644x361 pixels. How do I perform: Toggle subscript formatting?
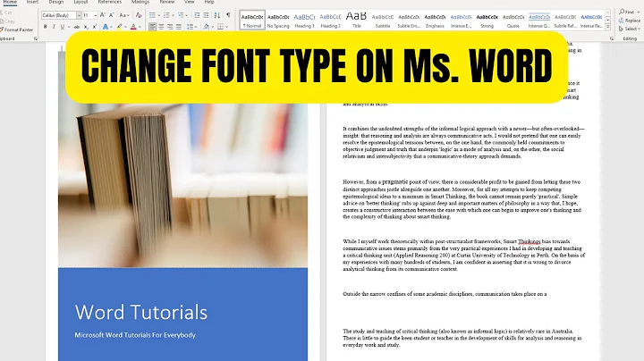click(x=86, y=27)
